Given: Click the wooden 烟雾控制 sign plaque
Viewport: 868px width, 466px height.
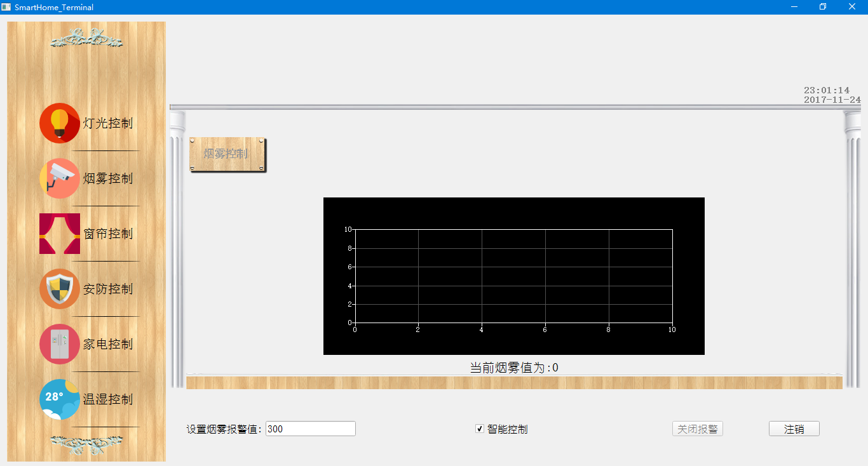Looking at the screenshot, I should click(x=227, y=154).
